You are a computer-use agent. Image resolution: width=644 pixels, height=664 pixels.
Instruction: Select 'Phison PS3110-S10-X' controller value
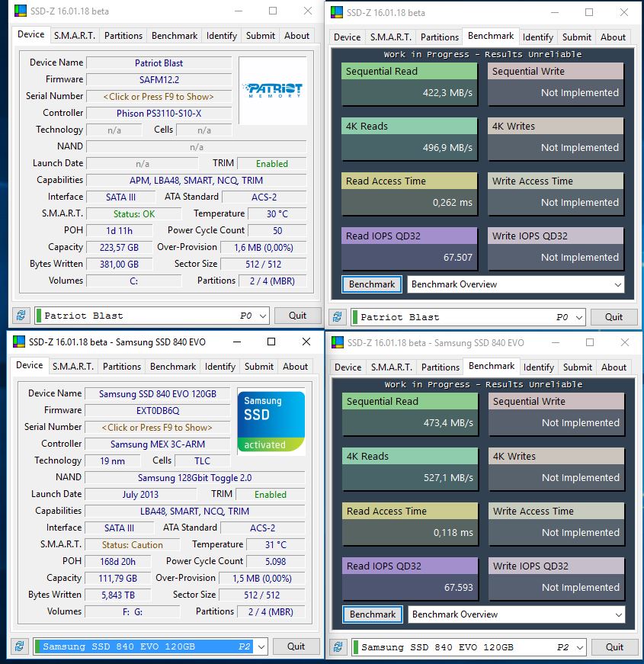click(159, 114)
